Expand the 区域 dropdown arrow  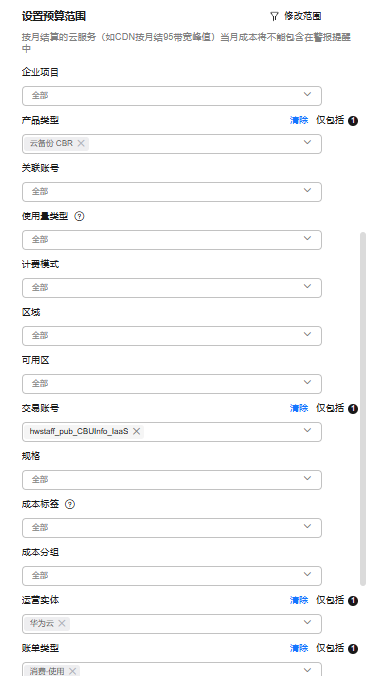coord(307,334)
